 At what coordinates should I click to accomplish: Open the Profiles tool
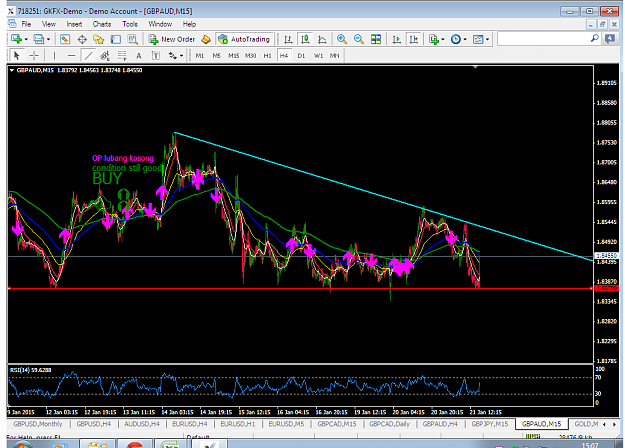38,39
